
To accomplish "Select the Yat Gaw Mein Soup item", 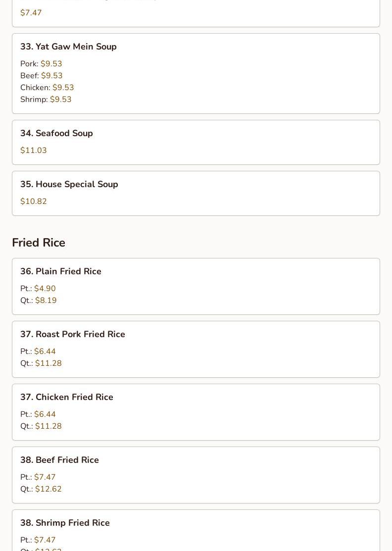I will (x=196, y=73).
